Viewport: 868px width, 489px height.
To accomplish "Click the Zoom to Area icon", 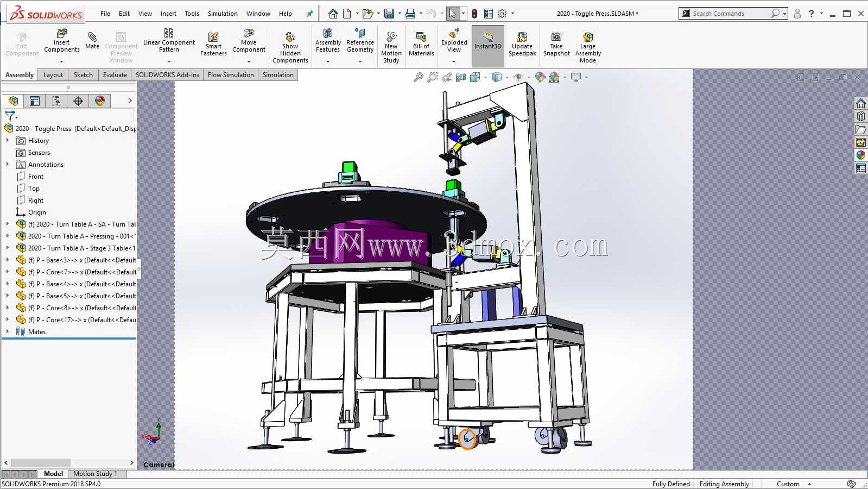I will (433, 77).
